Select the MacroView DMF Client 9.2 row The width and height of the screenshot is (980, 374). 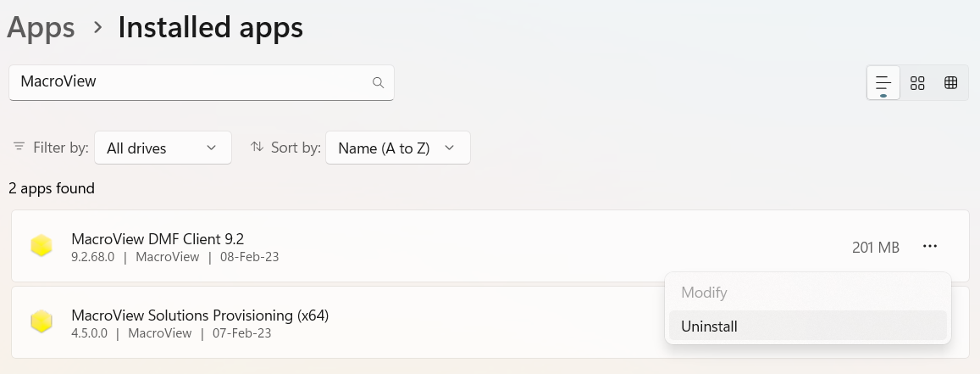point(490,246)
